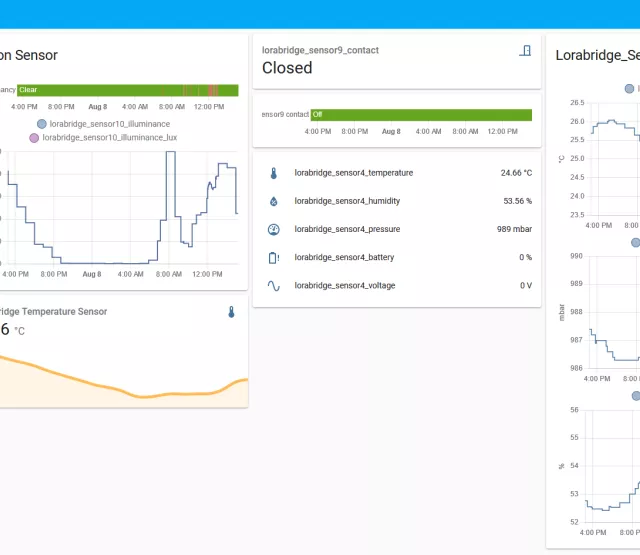Viewport: 640px width, 555px height.
Task: Click the thermometer icon on Temperature Sensor card
Action: 231,312
